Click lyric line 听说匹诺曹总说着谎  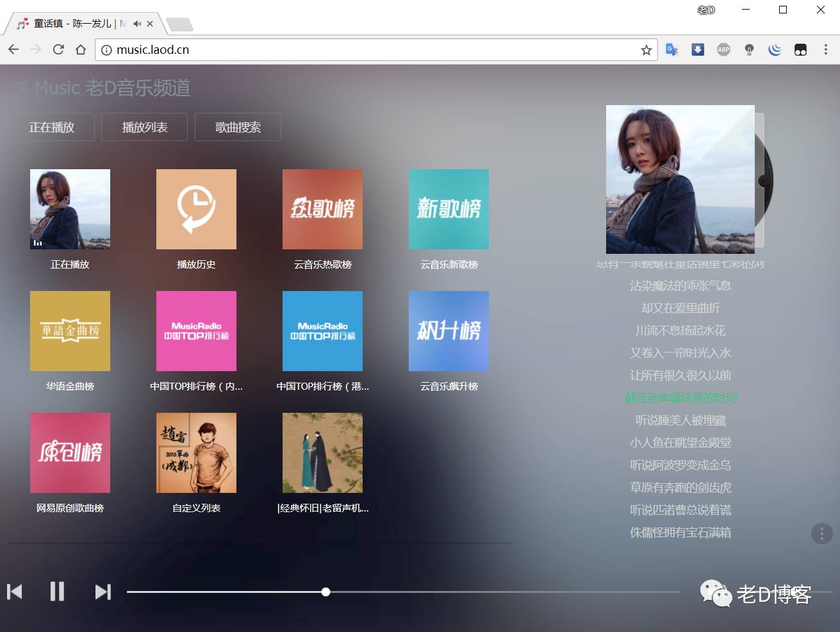[x=680, y=510]
